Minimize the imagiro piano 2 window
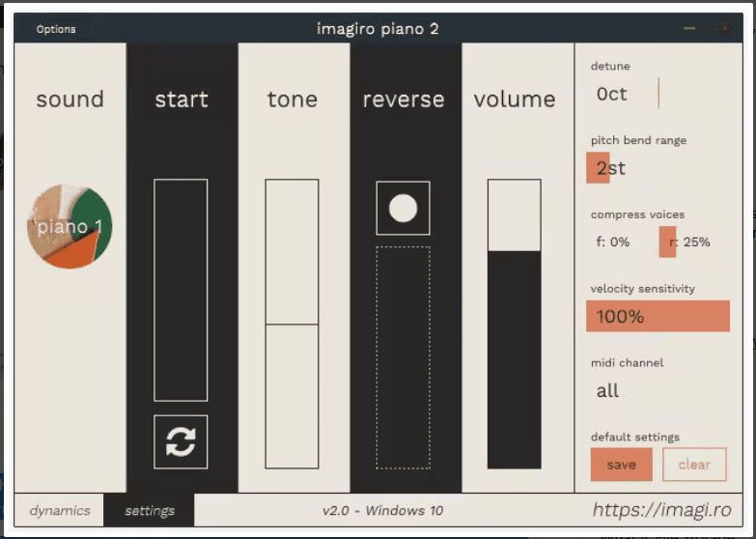This screenshot has height=539, width=756. tap(689, 28)
